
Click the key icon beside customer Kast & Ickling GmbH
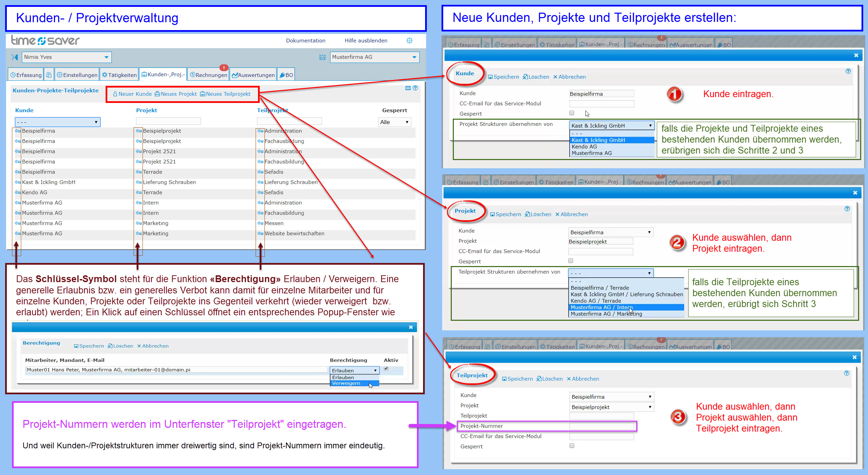coord(18,182)
